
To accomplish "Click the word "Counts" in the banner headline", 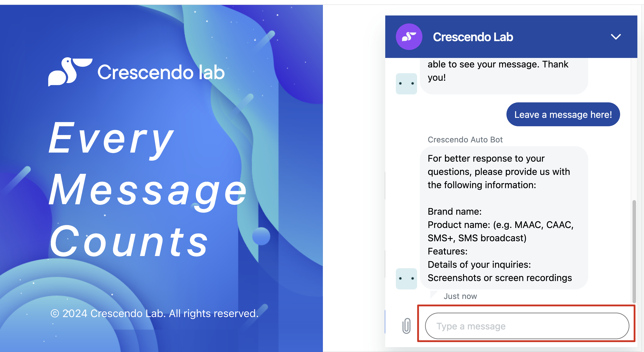I will [129, 241].
